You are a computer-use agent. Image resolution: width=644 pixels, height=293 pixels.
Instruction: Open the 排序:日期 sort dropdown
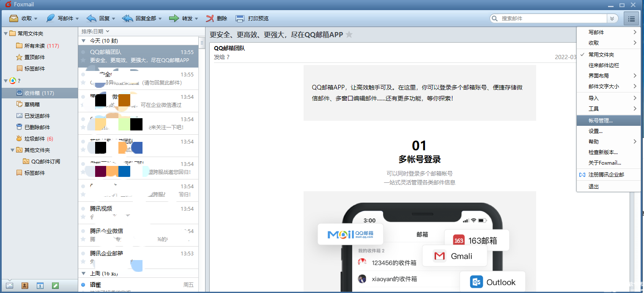[96, 31]
